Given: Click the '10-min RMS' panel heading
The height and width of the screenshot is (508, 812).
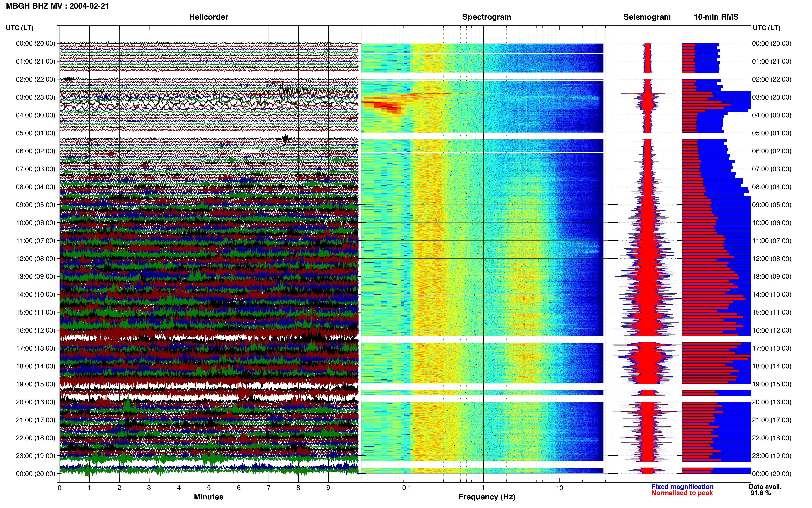Looking at the screenshot, I should (x=716, y=17).
